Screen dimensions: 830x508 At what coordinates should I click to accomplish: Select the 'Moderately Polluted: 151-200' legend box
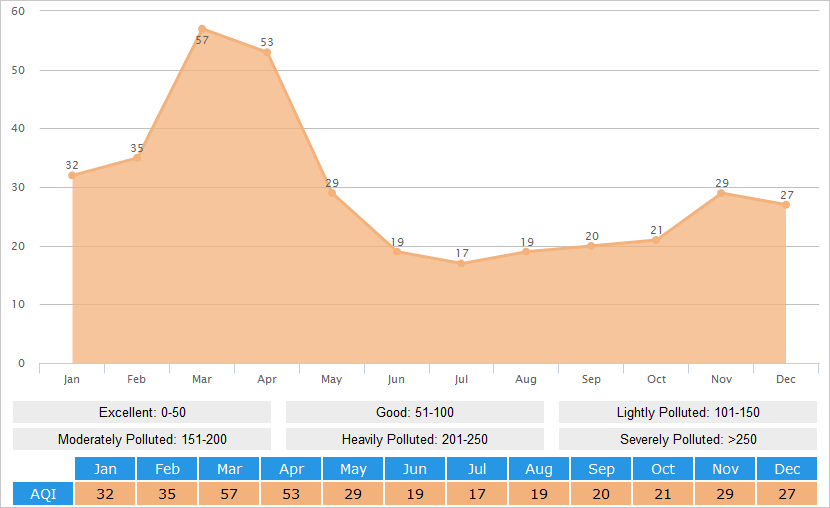(x=142, y=439)
